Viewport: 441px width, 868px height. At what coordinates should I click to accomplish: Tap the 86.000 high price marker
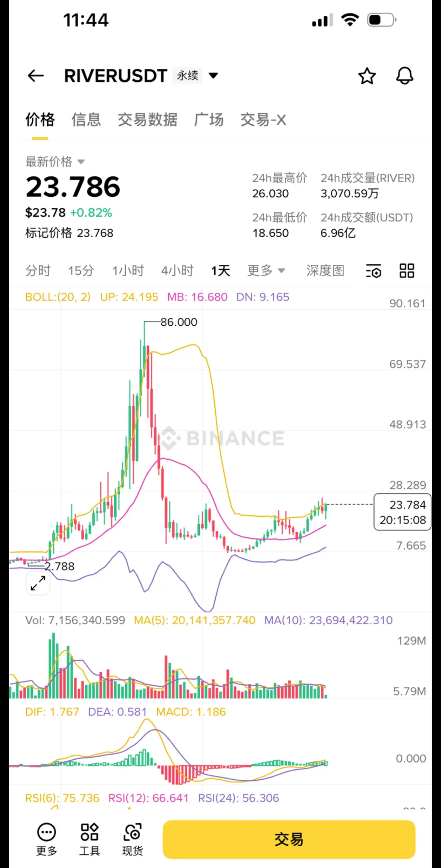179,322
